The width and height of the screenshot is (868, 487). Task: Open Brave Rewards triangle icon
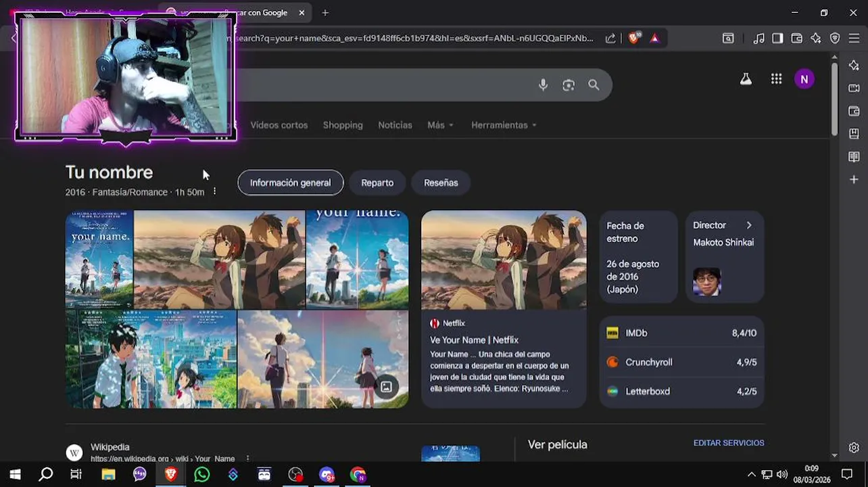click(x=654, y=39)
